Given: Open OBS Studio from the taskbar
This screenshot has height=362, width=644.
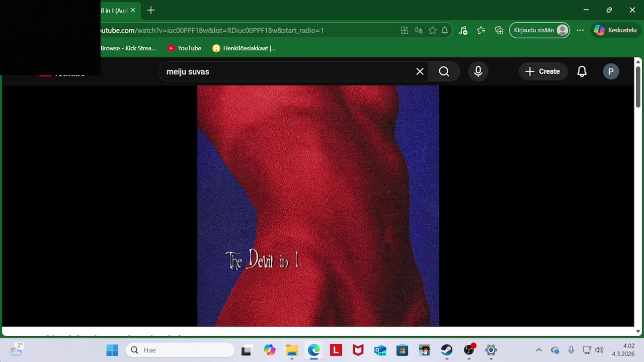Looking at the screenshot, I should [469, 350].
